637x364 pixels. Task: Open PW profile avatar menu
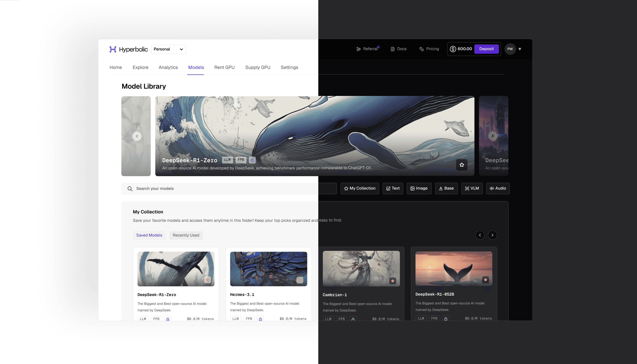click(x=510, y=49)
